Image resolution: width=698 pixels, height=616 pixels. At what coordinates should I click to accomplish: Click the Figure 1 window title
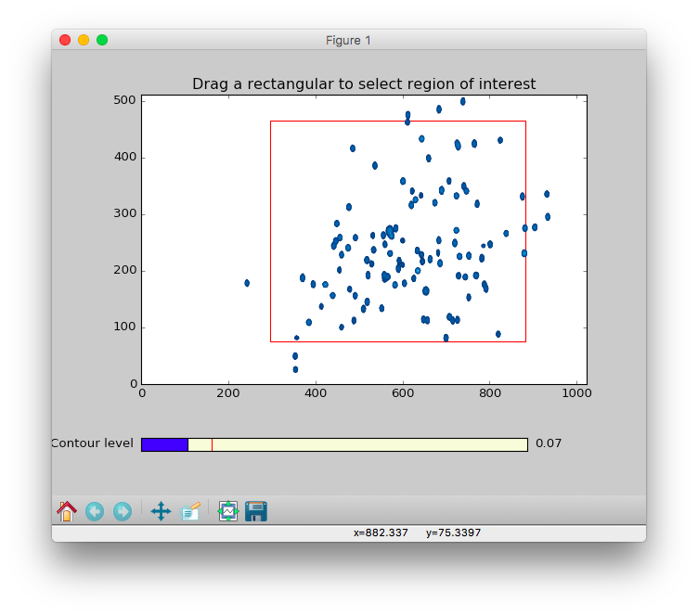tap(348, 40)
